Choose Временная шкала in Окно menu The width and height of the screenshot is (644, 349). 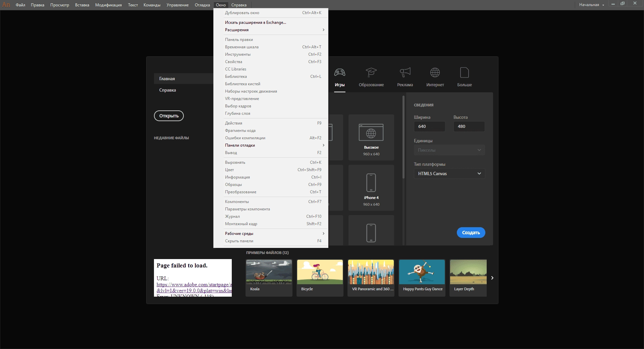click(271, 47)
